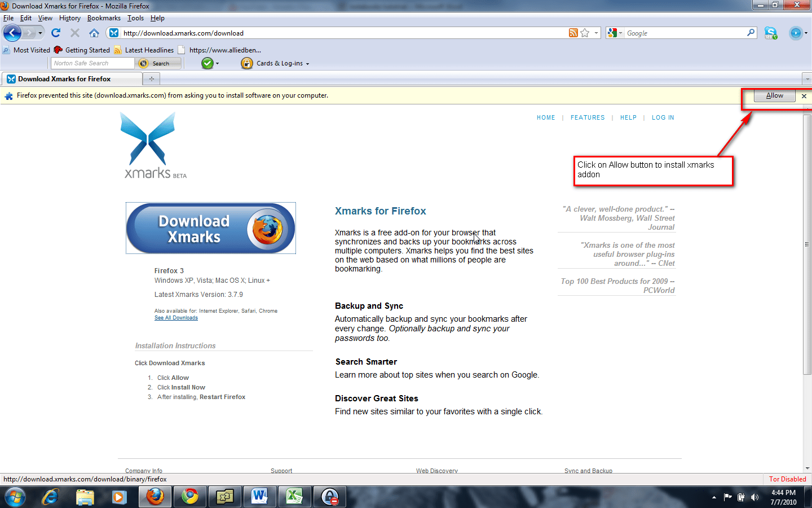Image resolution: width=812 pixels, height=508 pixels.
Task: Switch to Firefox on the taskbar
Action: [155, 497]
